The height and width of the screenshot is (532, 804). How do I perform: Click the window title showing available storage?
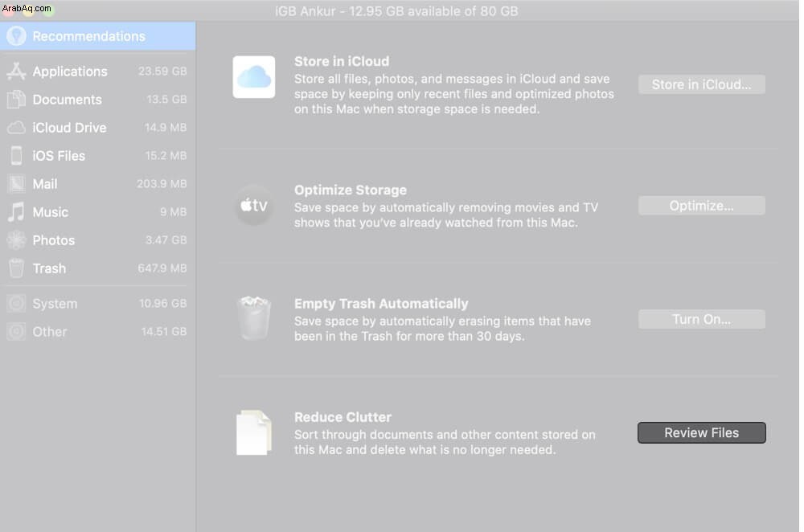(x=396, y=10)
